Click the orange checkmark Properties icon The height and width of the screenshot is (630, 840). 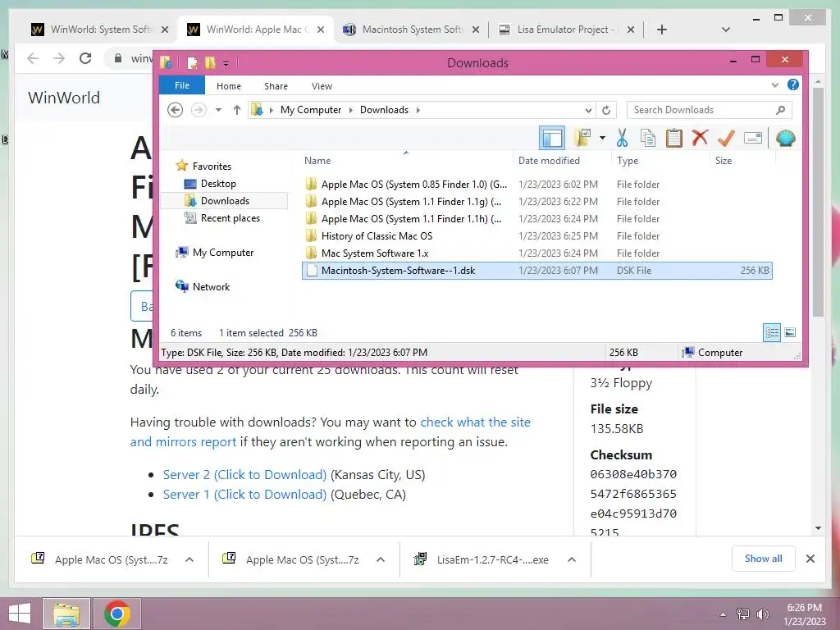coord(726,138)
